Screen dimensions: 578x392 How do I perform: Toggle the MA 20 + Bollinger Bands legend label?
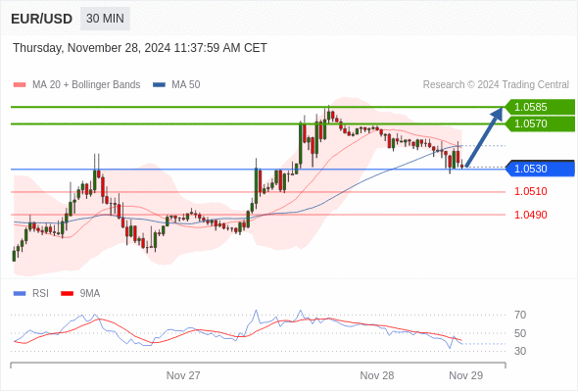pyautogui.click(x=86, y=85)
